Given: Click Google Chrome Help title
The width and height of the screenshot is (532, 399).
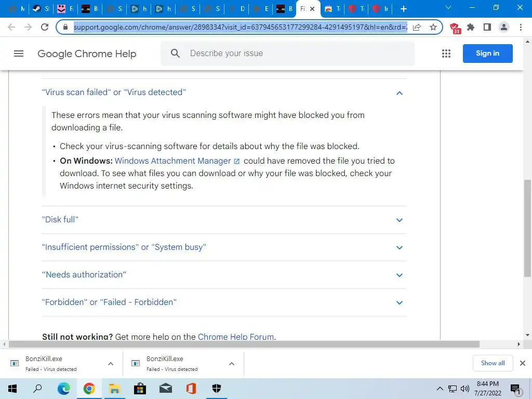Looking at the screenshot, I should (x=87, y=54).
